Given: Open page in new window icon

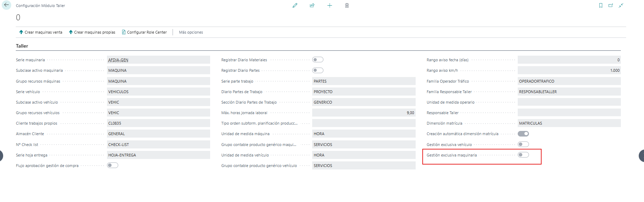Looking at the screenshot, I should (x=611, y=6).
